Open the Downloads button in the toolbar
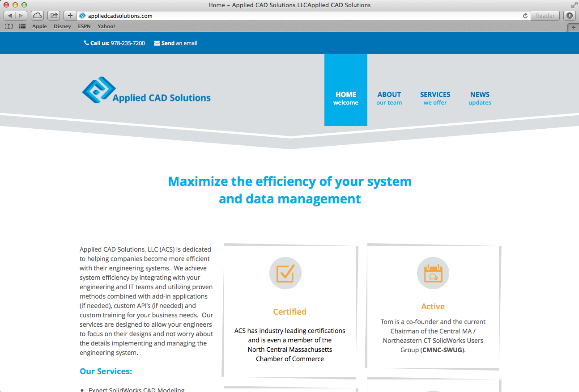579x392 pixels. [570, 16]
